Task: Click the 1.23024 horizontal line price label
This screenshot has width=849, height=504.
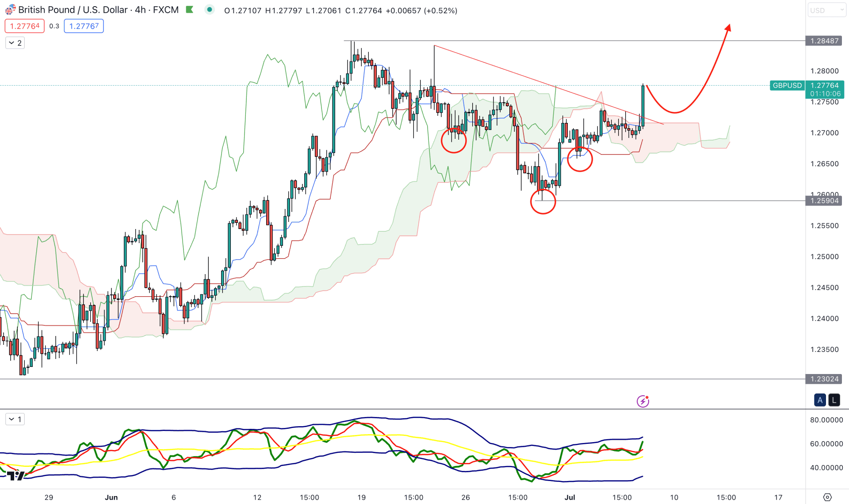Action: click(825, 379)
